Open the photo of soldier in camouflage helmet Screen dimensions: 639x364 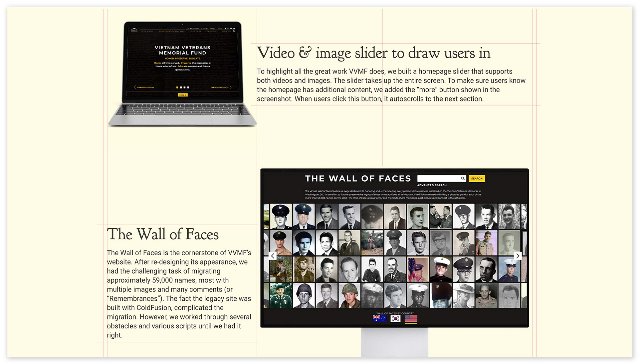click(349, 295)
